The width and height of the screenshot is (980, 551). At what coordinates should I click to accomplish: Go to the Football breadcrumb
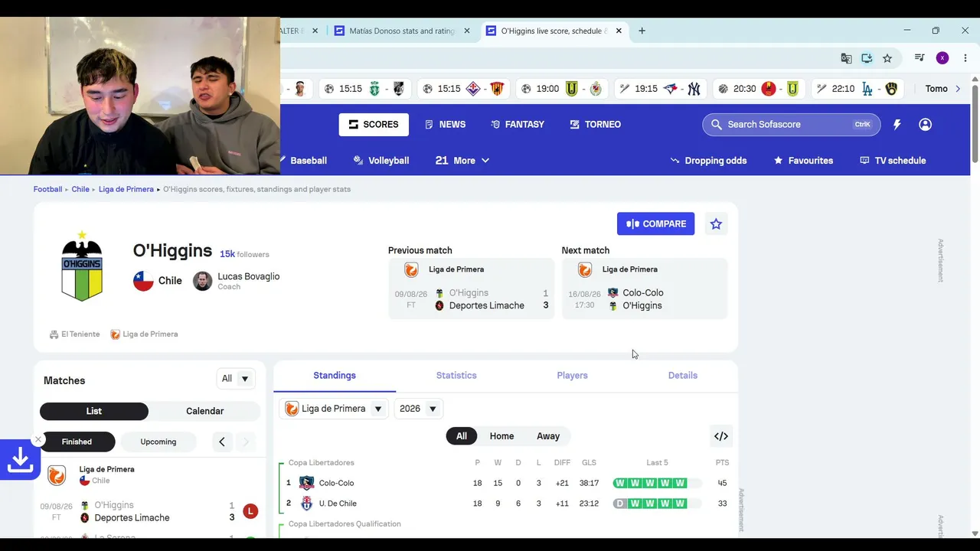tap(47, 189)
